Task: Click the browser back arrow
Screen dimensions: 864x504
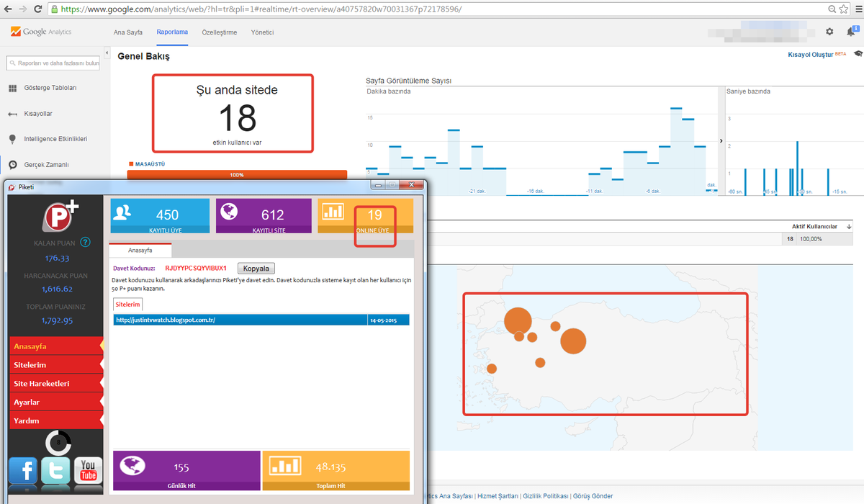Action: point(7,9)
